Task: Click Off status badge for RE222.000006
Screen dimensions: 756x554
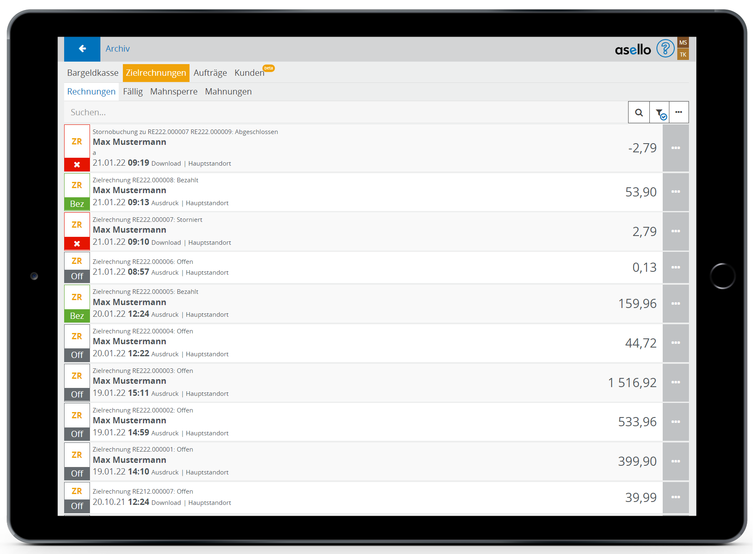Action: tap(77, 276)
